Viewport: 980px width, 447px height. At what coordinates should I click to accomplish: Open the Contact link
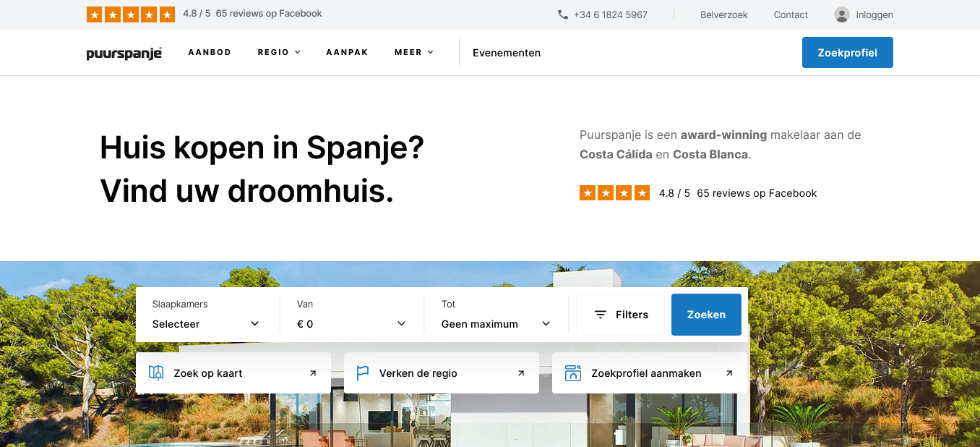(791, 14)
